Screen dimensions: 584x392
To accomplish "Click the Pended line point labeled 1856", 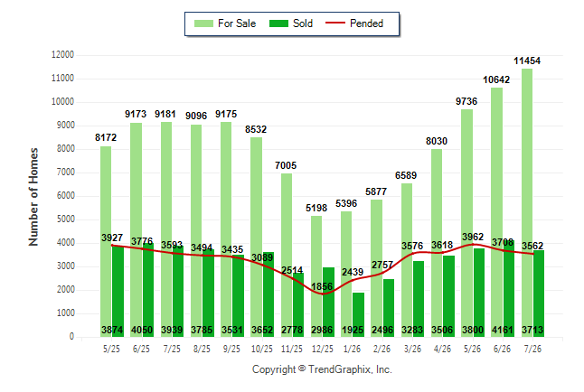I will pos(323,294).
